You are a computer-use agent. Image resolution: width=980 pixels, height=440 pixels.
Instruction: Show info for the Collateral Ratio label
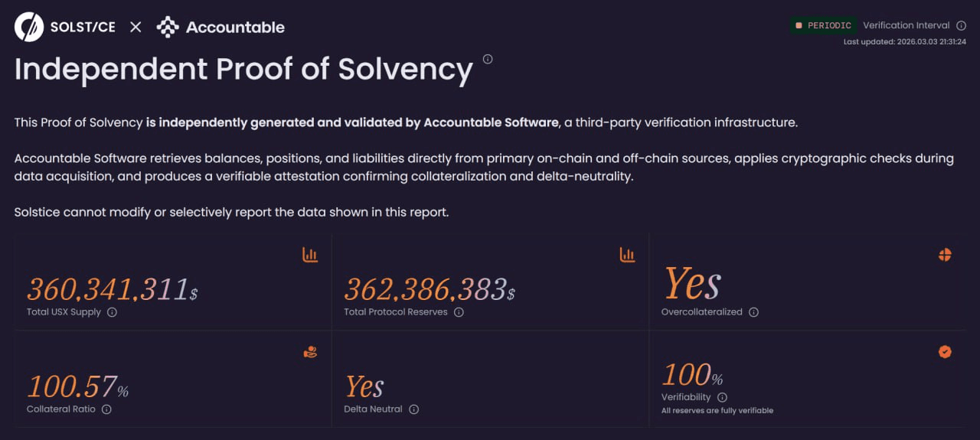106,409
